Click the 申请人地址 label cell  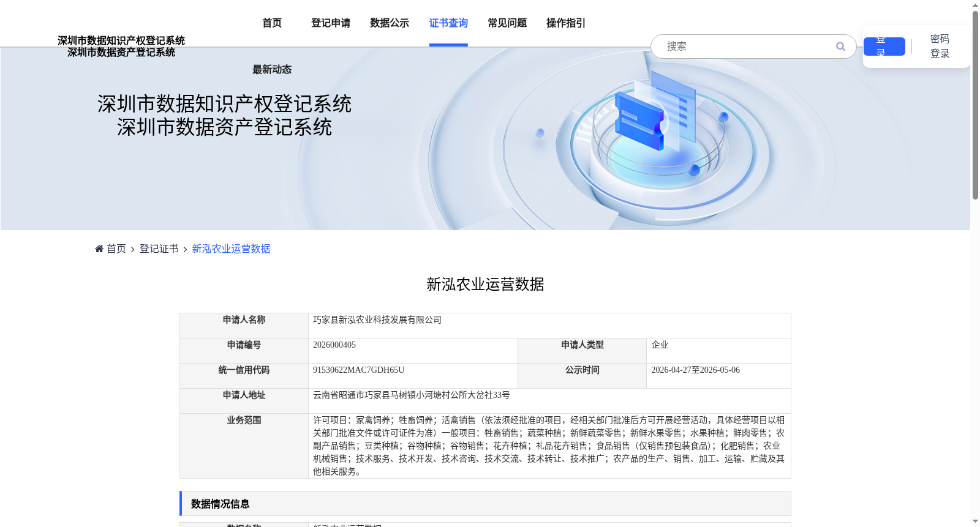tap(244, 401)
